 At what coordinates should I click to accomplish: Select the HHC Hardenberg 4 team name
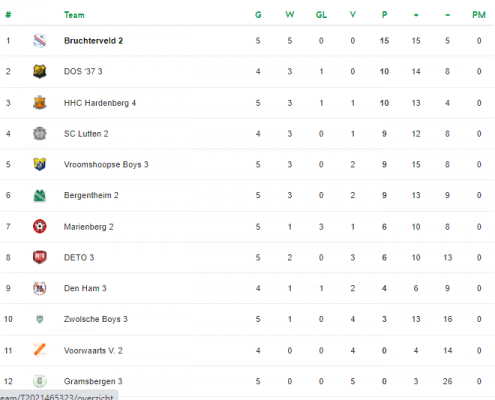100,103
